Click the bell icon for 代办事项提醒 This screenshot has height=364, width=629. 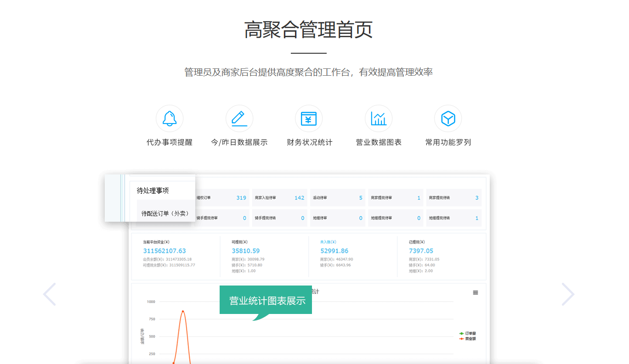170,118
